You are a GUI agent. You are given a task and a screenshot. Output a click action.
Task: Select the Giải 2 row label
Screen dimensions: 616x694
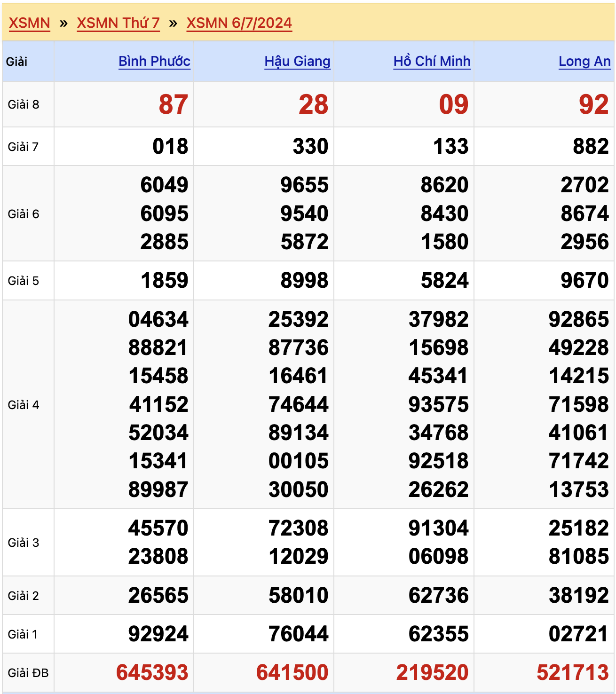[24, 596]
